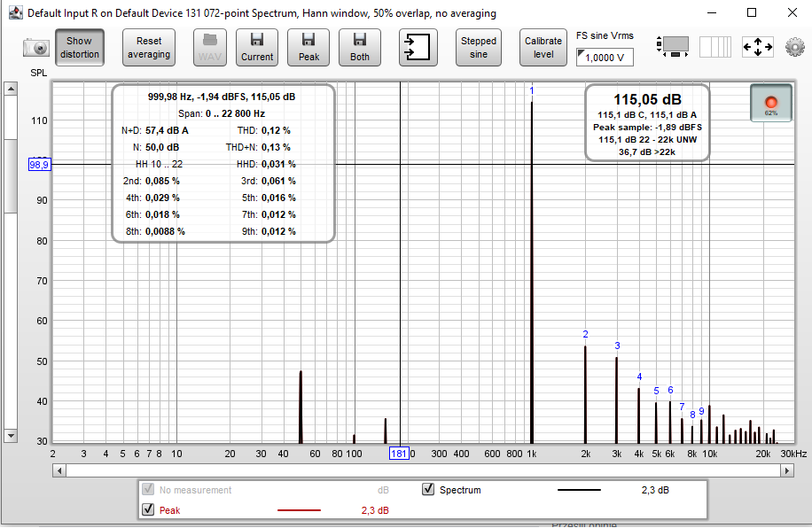Toggle the No measurement checkbox
The height and width of the screenshot is (528, 812).
click(148, 489)
